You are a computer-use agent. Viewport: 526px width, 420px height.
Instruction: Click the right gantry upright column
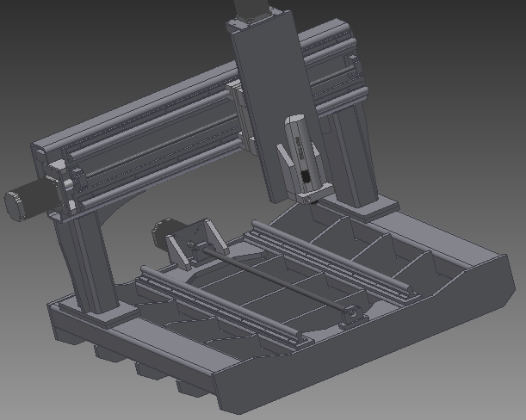(356, 154)
